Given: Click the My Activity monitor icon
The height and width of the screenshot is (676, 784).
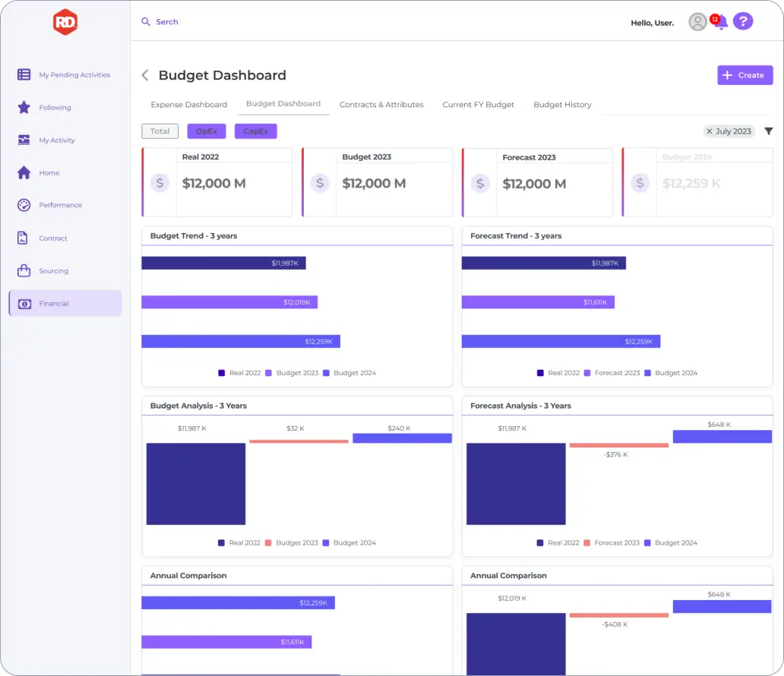Looking at the screenshot, I should [x=24, y=140].
